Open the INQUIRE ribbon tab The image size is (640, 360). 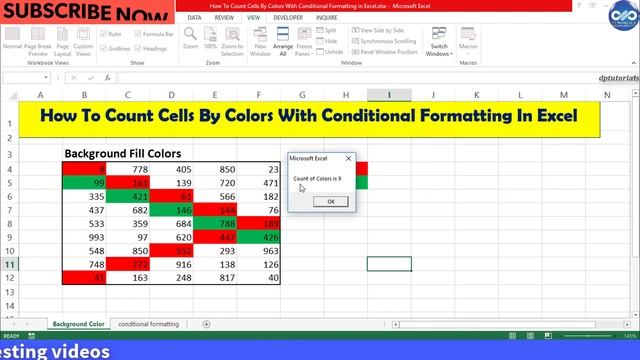(327, 18)
